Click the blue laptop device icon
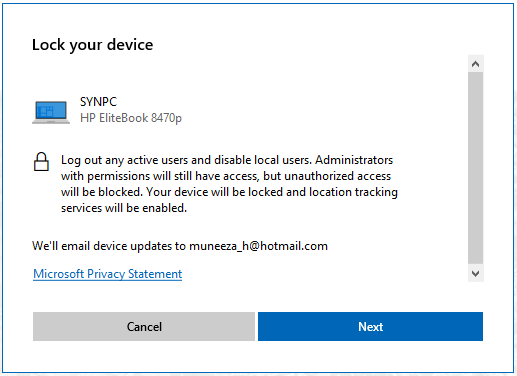Screen dimensions: 517x376 [x=51, y=112]
